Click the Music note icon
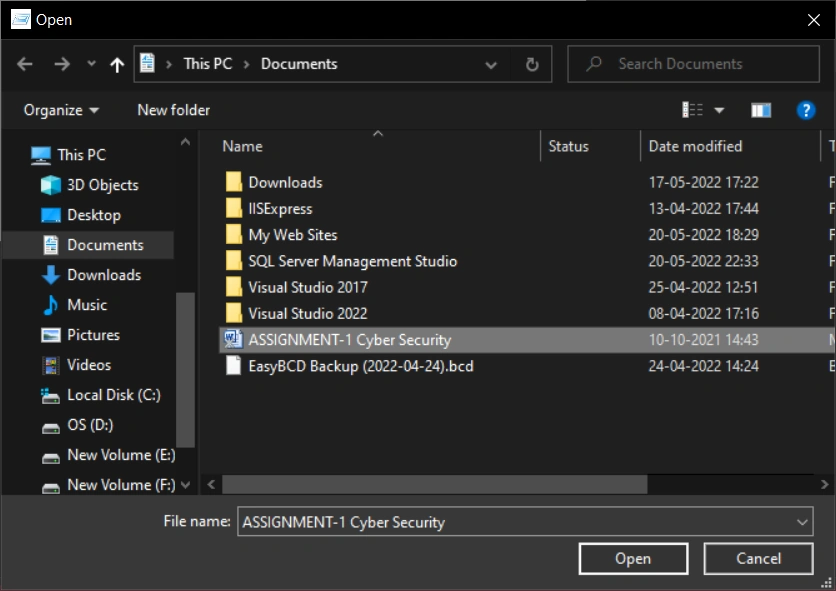Viewport: 836px width, 591px height. click(51, 305)
